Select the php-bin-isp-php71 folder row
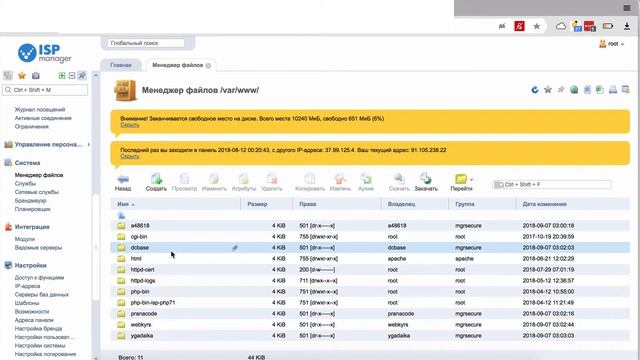This screenshot has height=360, width=640. coord(370,302)
